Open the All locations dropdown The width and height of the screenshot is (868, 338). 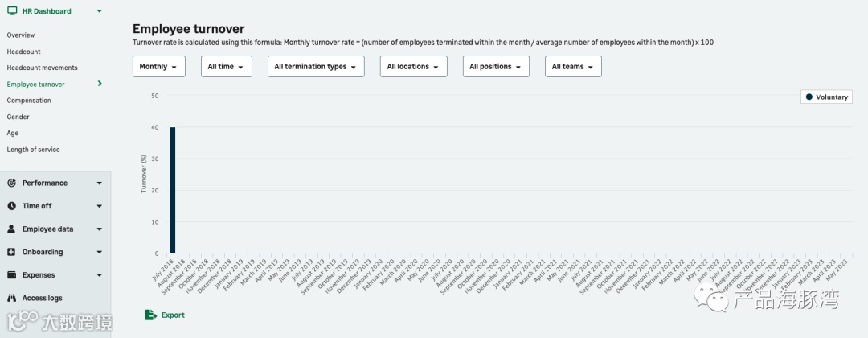coord(413,67)
